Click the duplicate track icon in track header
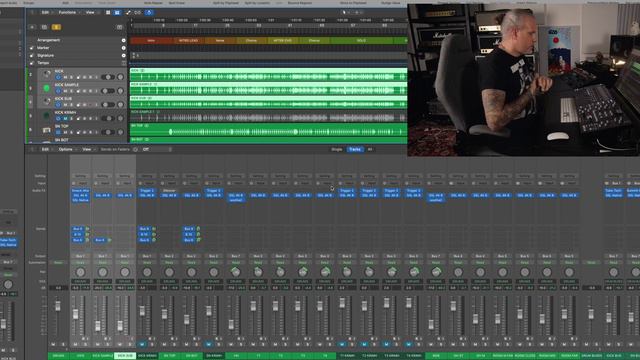The width and height of the screenshot is (640, 360). click(44, 27)
